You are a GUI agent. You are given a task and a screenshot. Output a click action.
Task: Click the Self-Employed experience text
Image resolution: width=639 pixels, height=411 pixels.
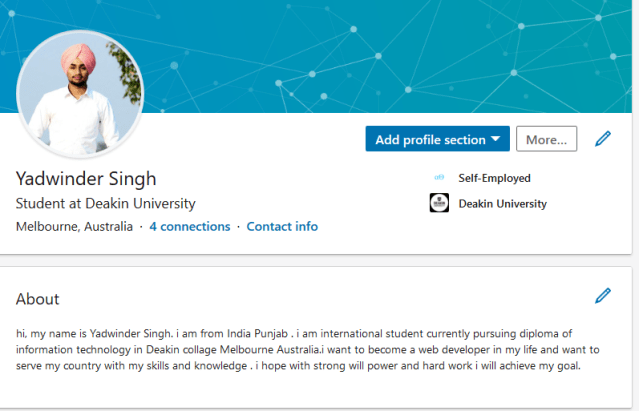pyautogui.click(x=494, y=178)
